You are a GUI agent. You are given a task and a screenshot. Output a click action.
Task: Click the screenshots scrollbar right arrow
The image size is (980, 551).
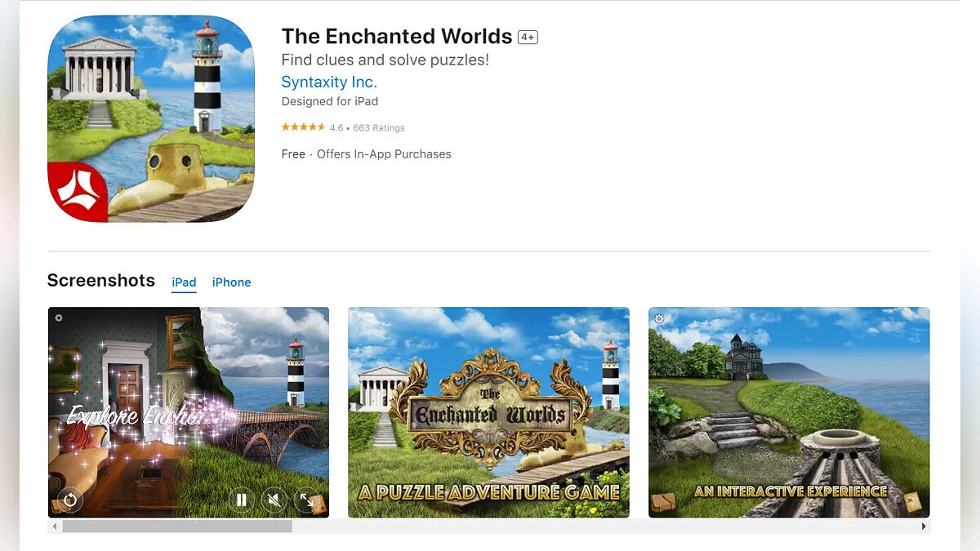(924, 527)
